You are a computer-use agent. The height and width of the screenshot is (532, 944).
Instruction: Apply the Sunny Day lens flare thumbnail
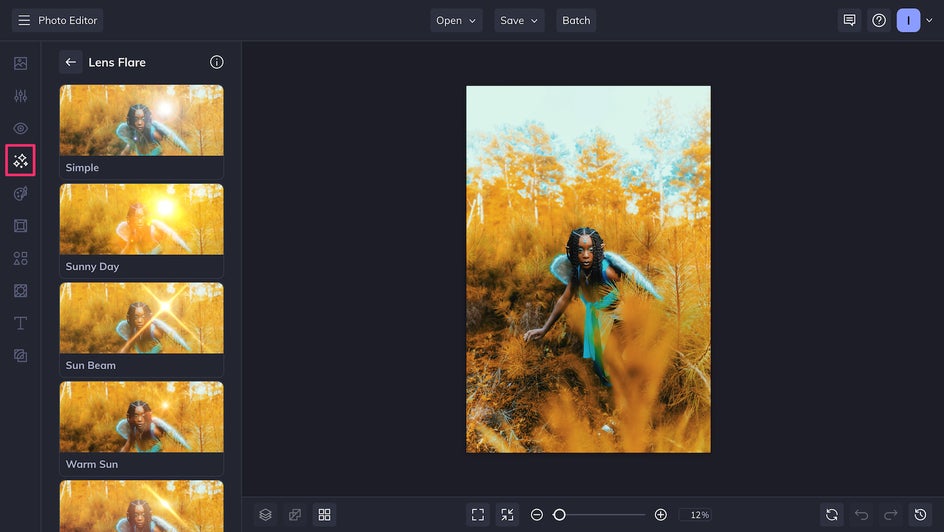[141, 220]
